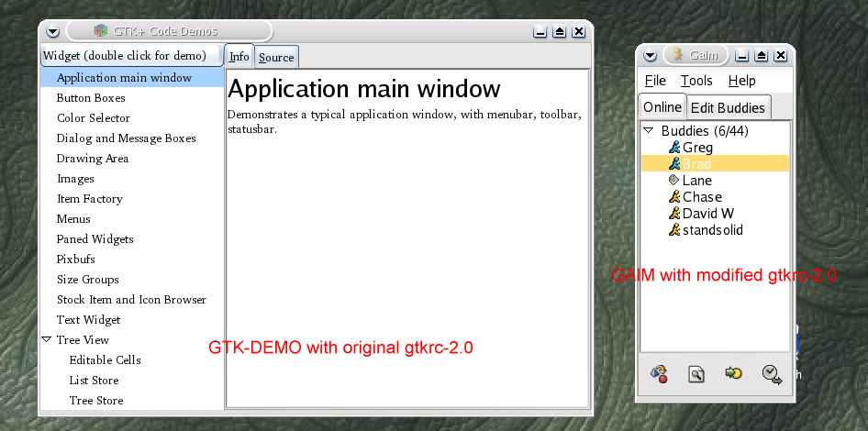The height and width of the screenshot is (431, 868).
Task: Select the Application main window demo row
Action: [132, 77]
